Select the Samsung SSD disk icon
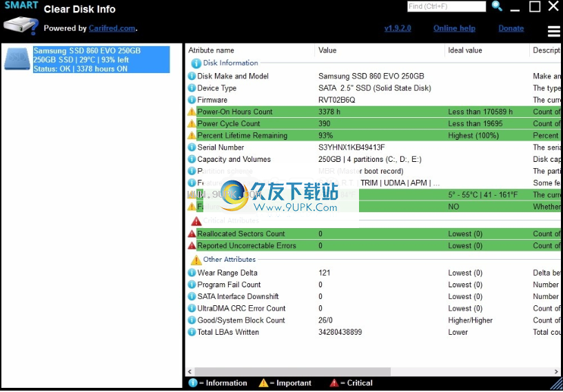 point(17,59)
